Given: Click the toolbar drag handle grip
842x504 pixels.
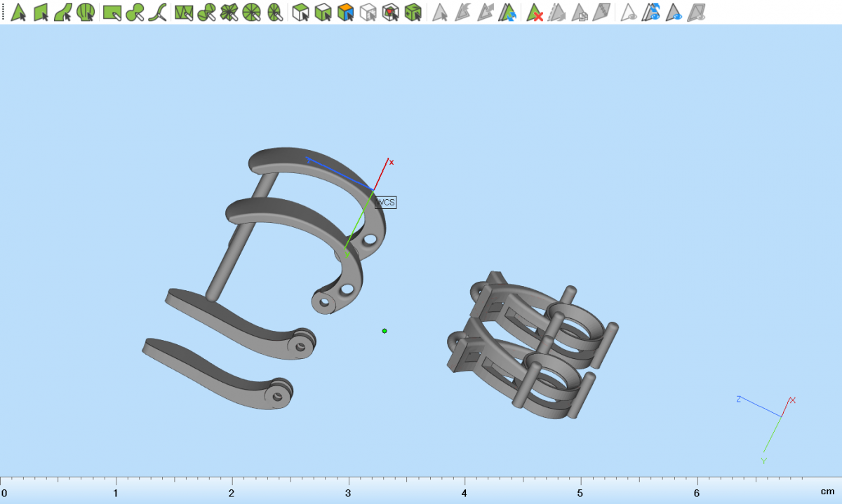Looking at the screenshot, I should [x=3, y=12].
